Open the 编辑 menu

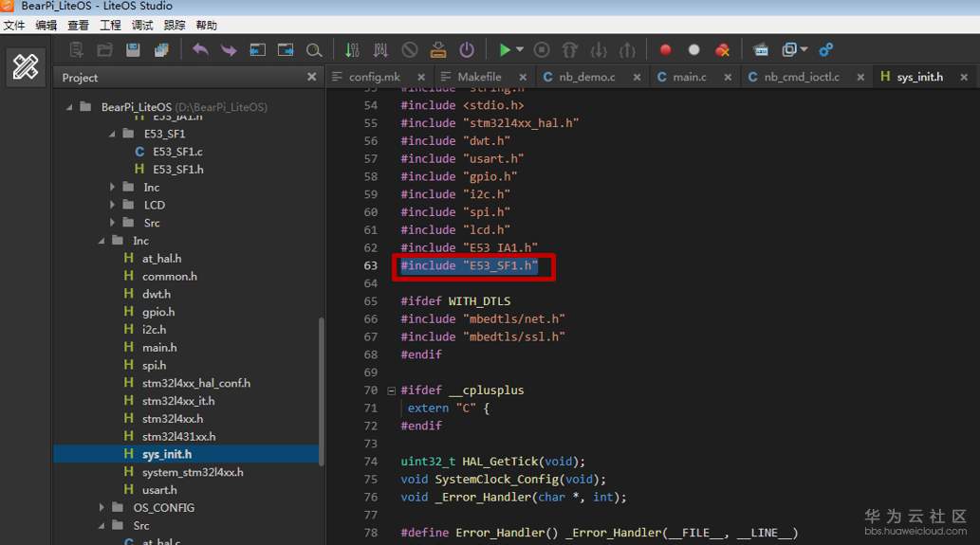46,26
